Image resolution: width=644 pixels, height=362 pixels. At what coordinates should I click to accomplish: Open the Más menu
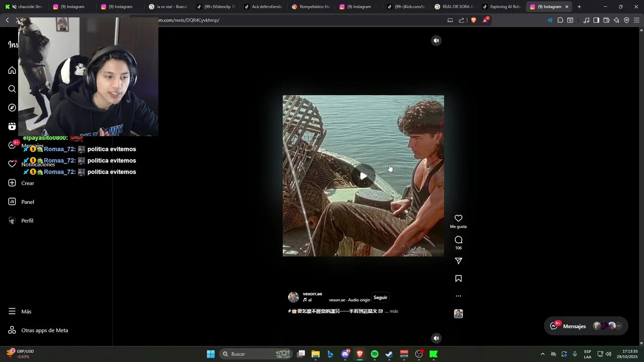click(20, 311)
